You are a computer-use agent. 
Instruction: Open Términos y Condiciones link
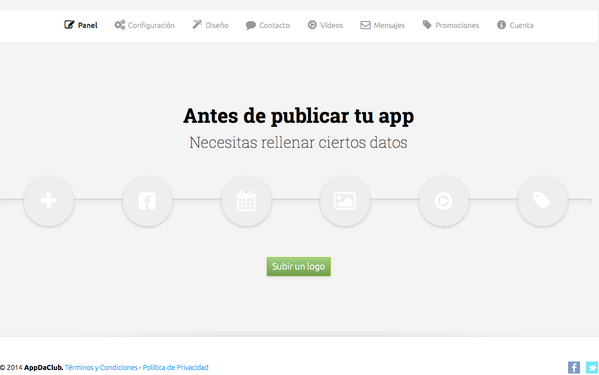(x=101, y=367)
